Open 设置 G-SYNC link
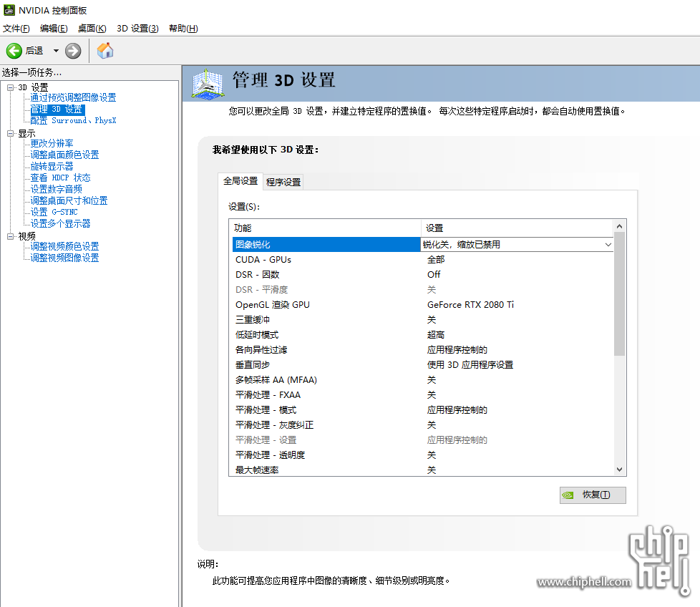 (54, 212)
